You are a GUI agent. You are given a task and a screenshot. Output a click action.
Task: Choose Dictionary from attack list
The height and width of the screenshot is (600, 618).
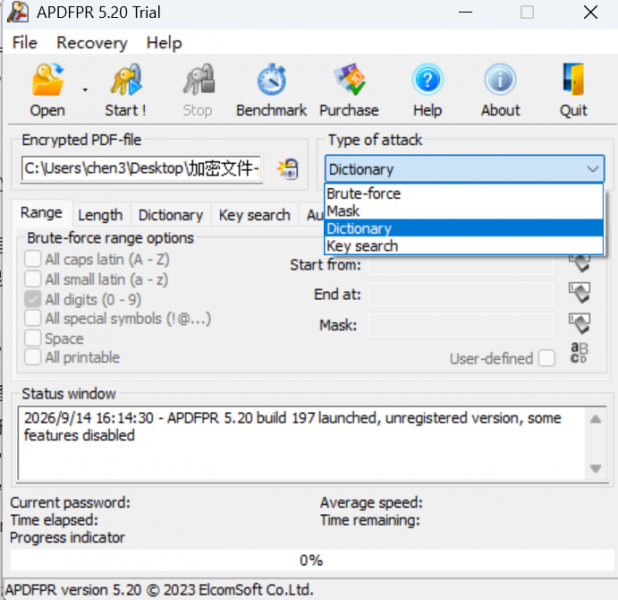[464, 228]
